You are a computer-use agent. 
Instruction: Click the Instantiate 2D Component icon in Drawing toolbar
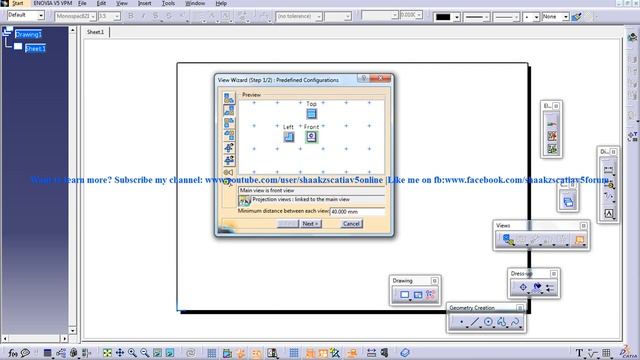pyautogui.click(x=431, y=294)
